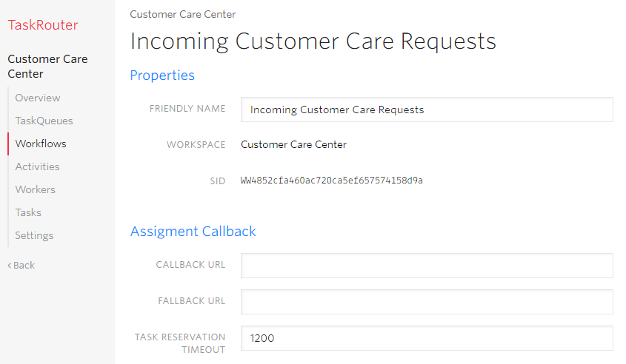
Task: Click into the Fallback URL field
Action: [x=427, y=302]
